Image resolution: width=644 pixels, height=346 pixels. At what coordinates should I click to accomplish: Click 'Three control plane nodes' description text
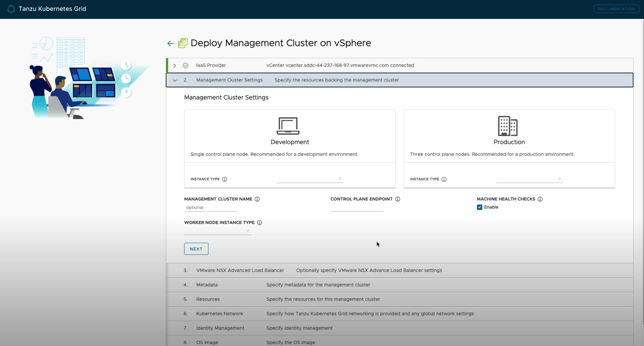click(492, 154)
